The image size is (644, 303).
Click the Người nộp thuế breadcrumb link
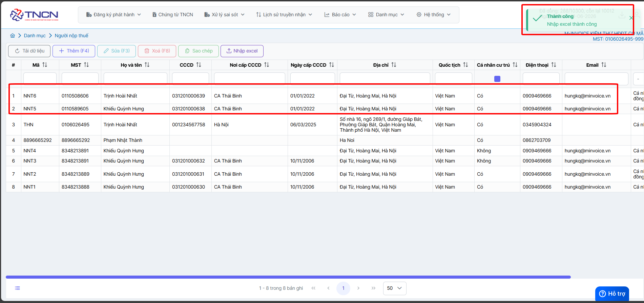click(x=71, y=36)
